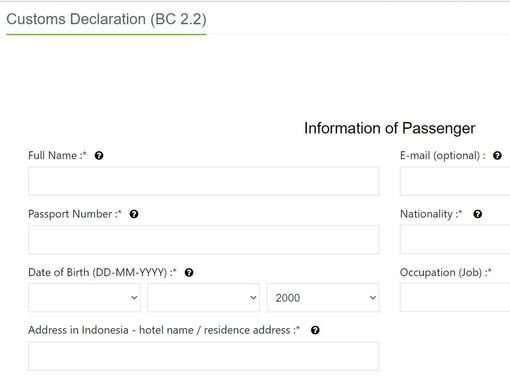510x383 pixels.
Task: Open the birth day dropdown
Action: [x=84, y=298]
